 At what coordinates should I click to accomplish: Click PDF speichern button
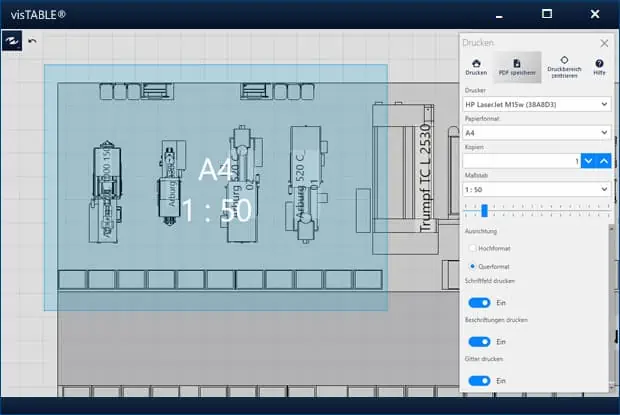coord(517,67)
